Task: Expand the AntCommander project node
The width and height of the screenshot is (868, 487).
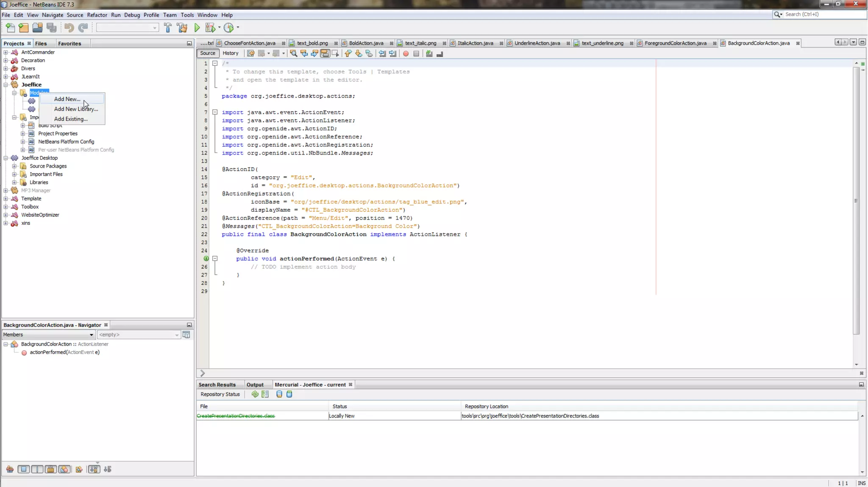Action: point(6,52)
